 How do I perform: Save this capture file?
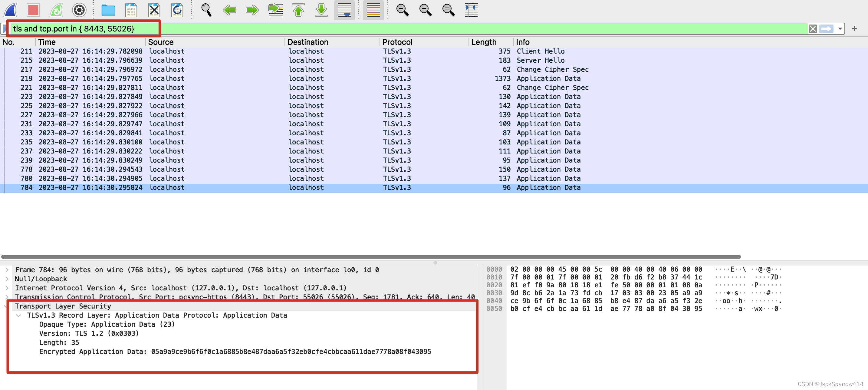(x=131, y=10)
